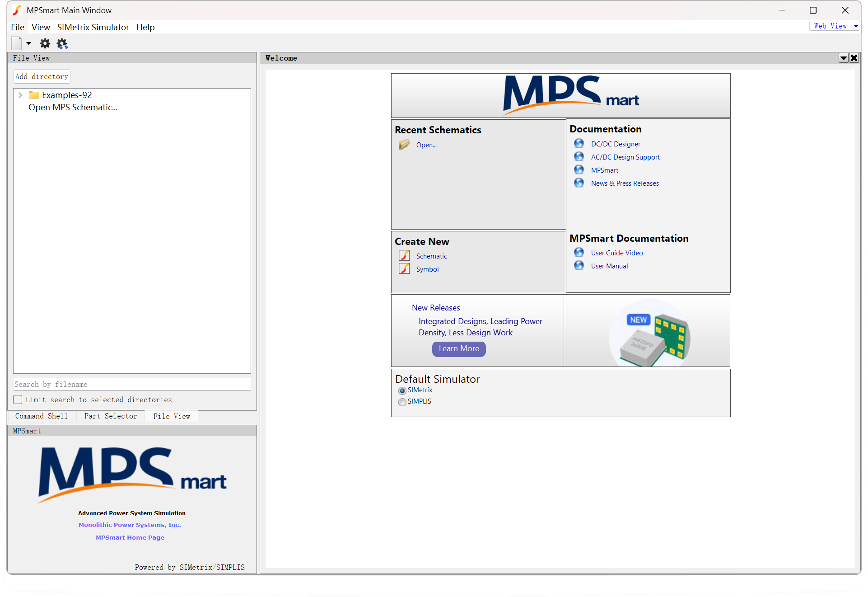Click the double gear settings icon
868x597 pixels.
[x=62, y=43]
